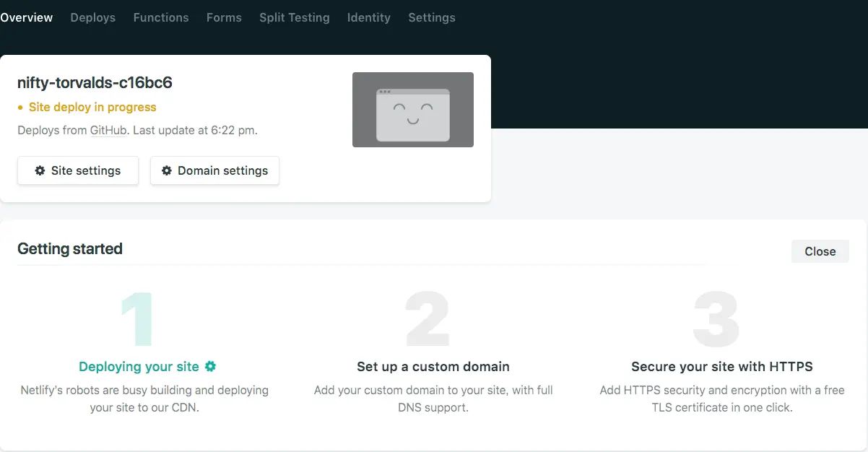This screenshot has width=868, height=452.
Task: Open the Deploying your site step
Action: coord(139,366)
